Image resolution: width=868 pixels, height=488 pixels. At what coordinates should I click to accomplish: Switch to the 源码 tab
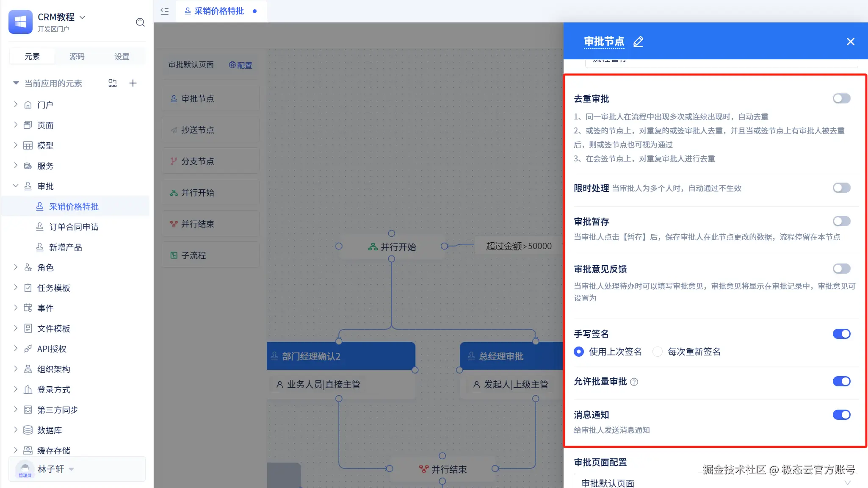pyautogui.click(x=77, y=56)
